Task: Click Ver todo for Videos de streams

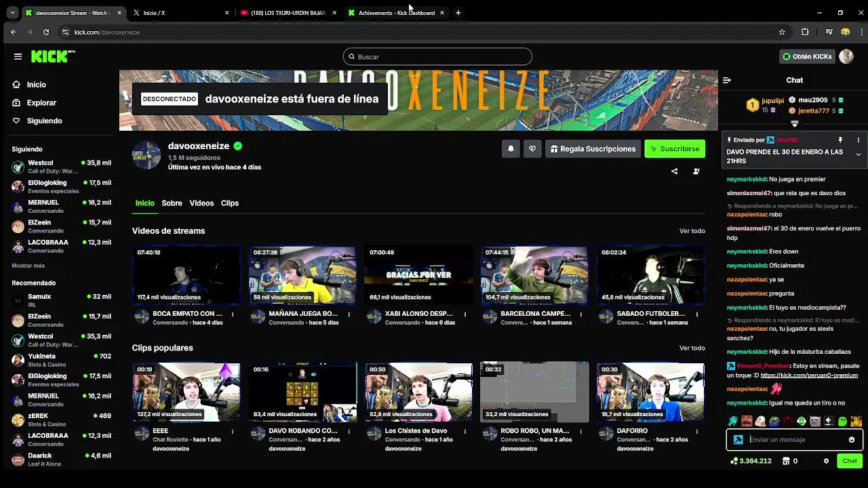Action: (692, 231)
